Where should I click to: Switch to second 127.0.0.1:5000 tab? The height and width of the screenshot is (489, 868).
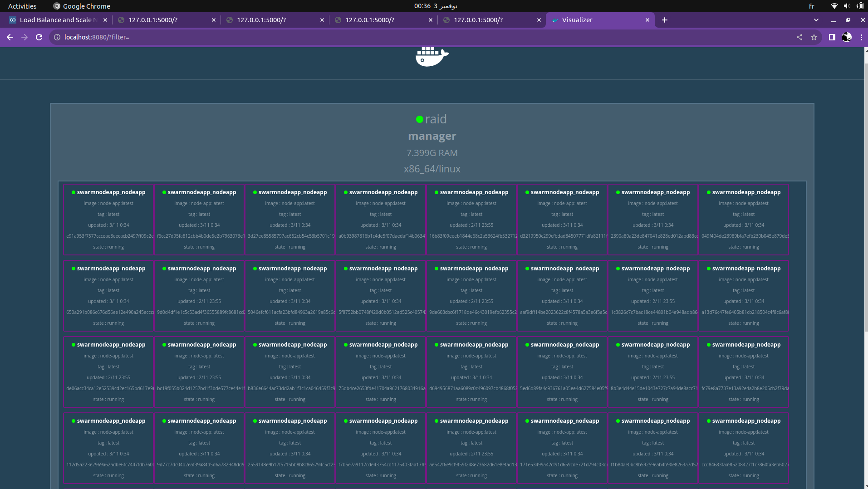click(275, 20)
